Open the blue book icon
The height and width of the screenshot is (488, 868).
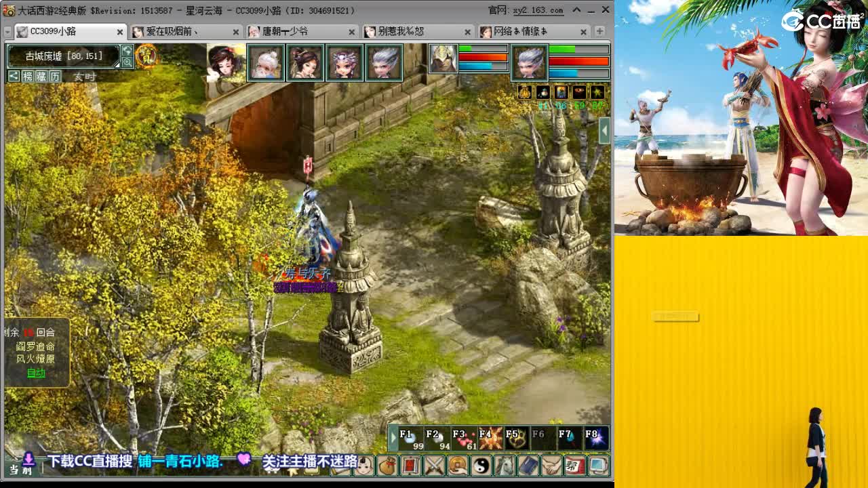[x=528, y=466]
